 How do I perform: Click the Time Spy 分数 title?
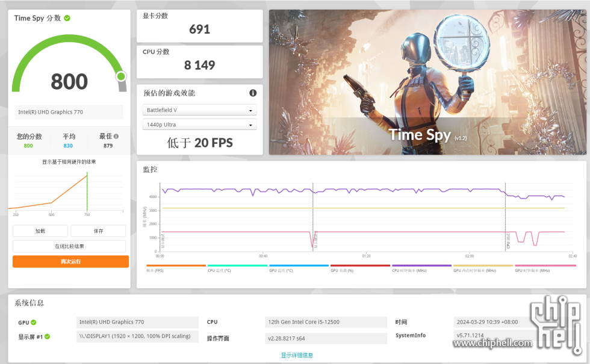[x=37, y=18]
